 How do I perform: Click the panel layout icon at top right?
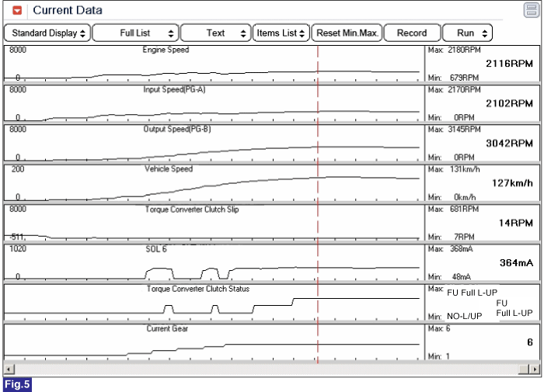(x=531, y=10)
